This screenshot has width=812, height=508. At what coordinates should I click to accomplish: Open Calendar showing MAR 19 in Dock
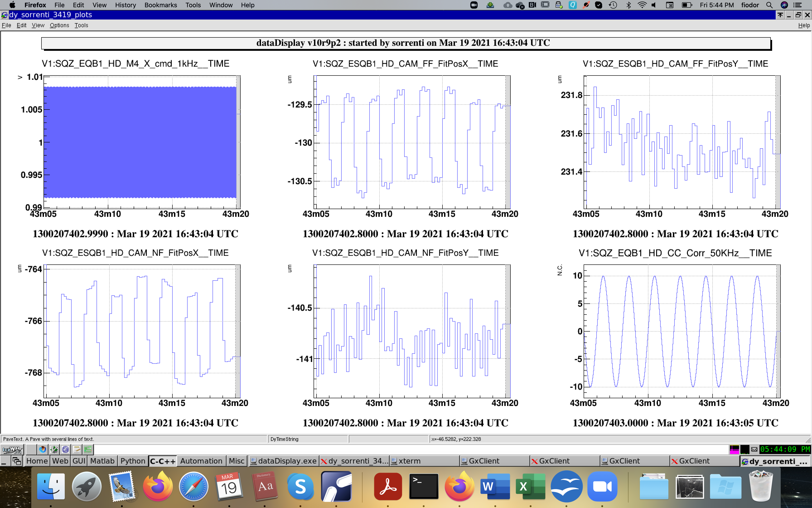pyautogui.click(x=229, y=486)
